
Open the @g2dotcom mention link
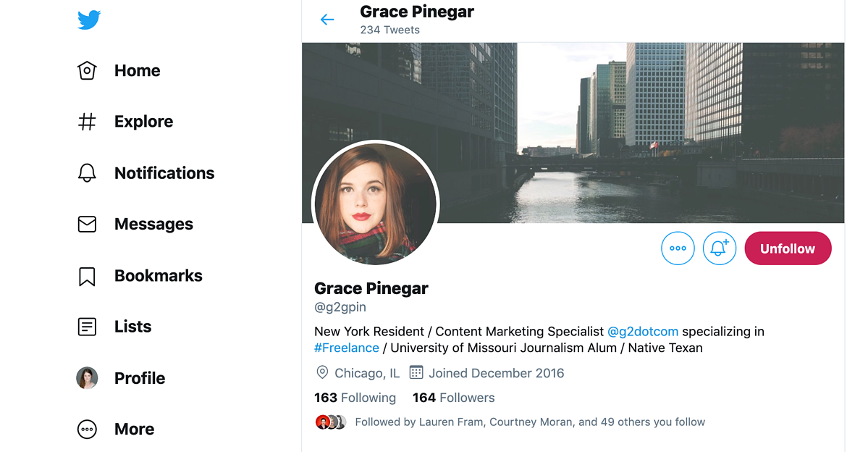643,331
